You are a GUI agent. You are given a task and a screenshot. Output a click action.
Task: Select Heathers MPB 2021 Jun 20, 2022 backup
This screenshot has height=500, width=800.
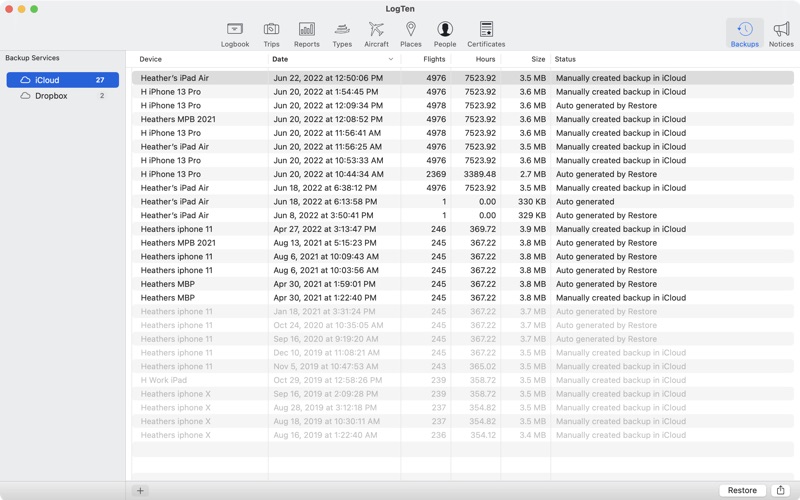463,119
